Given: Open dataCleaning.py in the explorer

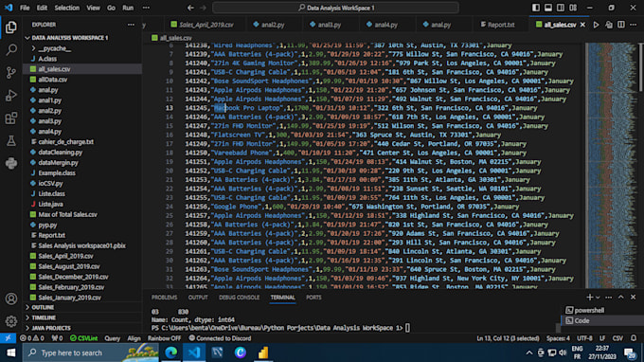Looking at the screenshot, I should (60, 152).
